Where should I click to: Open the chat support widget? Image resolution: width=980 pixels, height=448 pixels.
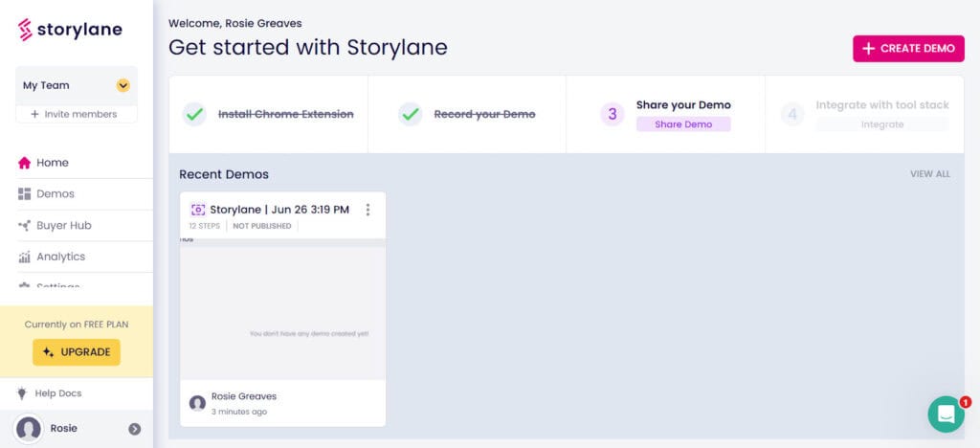coord(946,414)
